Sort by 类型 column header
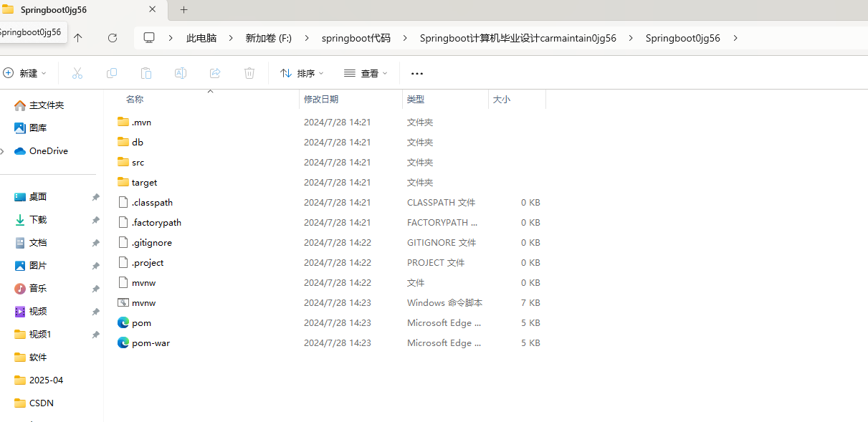The width and height of the screenshot is (868, 422). pos(416,100)
